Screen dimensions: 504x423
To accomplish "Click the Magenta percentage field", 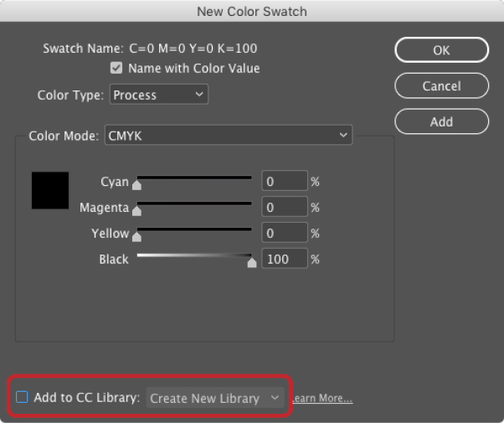I will point(285,207).
